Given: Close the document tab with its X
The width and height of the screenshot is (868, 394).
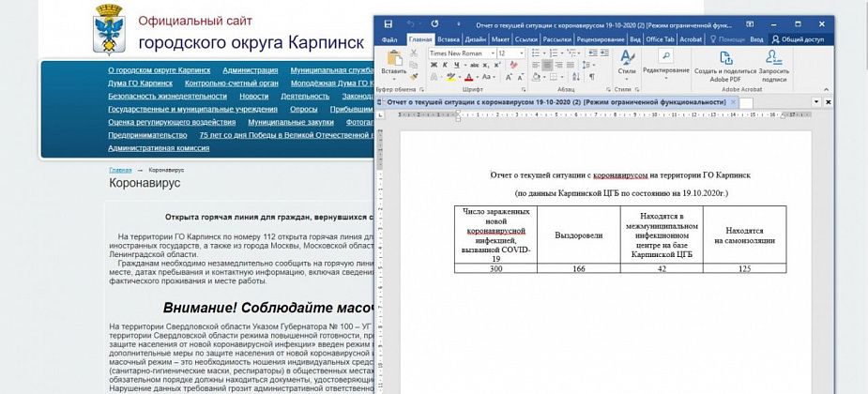Looking at the screenshot, I should (734, 102).
